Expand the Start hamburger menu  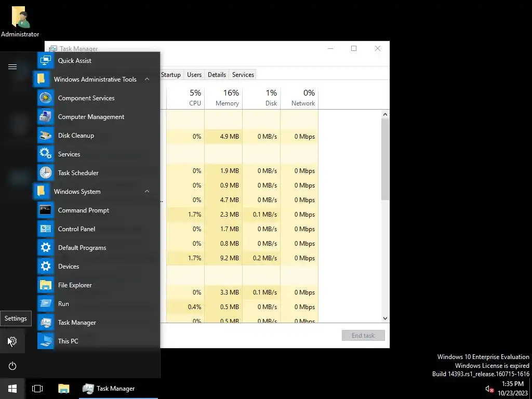click(12, 66)
